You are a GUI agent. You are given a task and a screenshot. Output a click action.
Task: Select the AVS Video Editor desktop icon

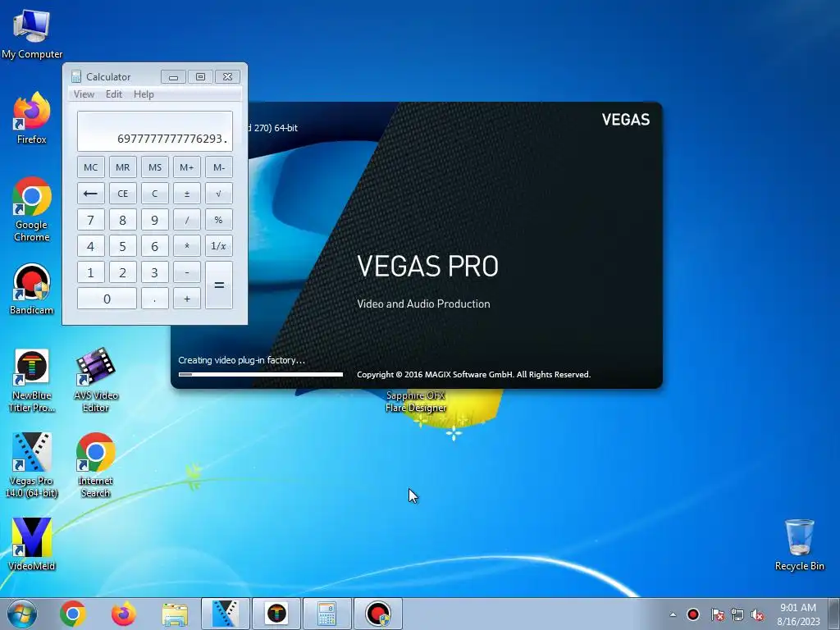click(96, 381)
